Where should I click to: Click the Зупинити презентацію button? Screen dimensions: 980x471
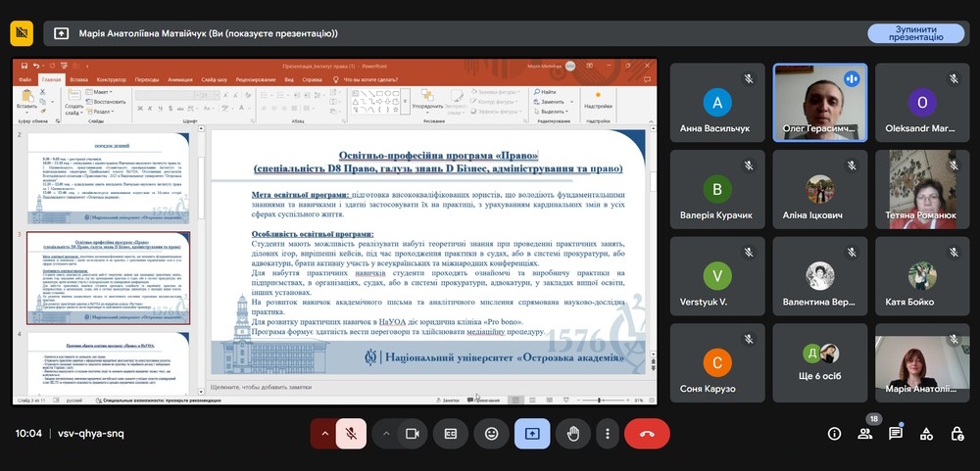point(915,32)
